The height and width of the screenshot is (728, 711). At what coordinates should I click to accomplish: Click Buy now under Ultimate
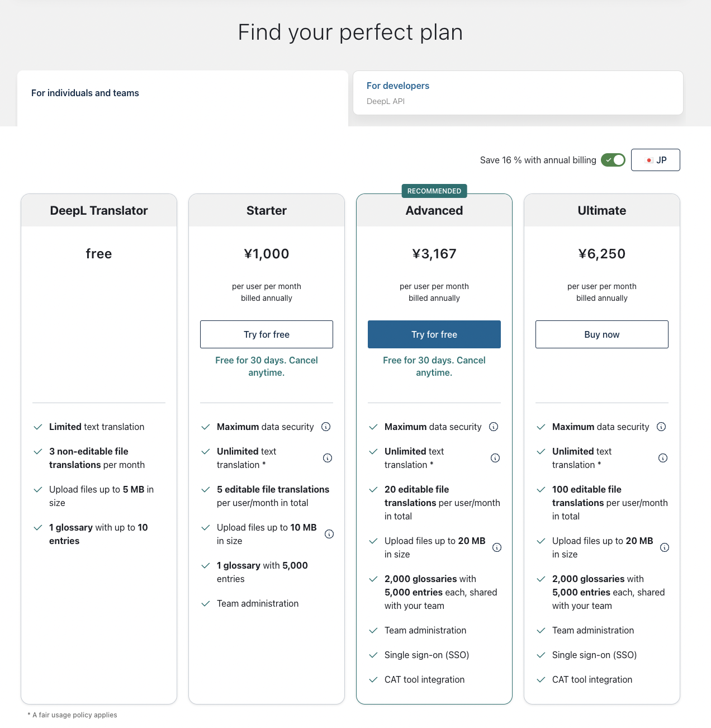click(602, 334)
